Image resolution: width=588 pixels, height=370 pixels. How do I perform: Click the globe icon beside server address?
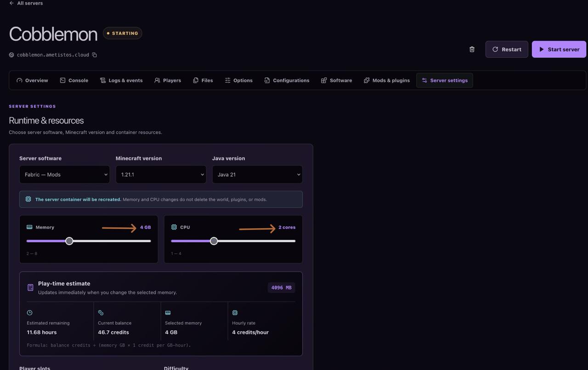point(11,55)
